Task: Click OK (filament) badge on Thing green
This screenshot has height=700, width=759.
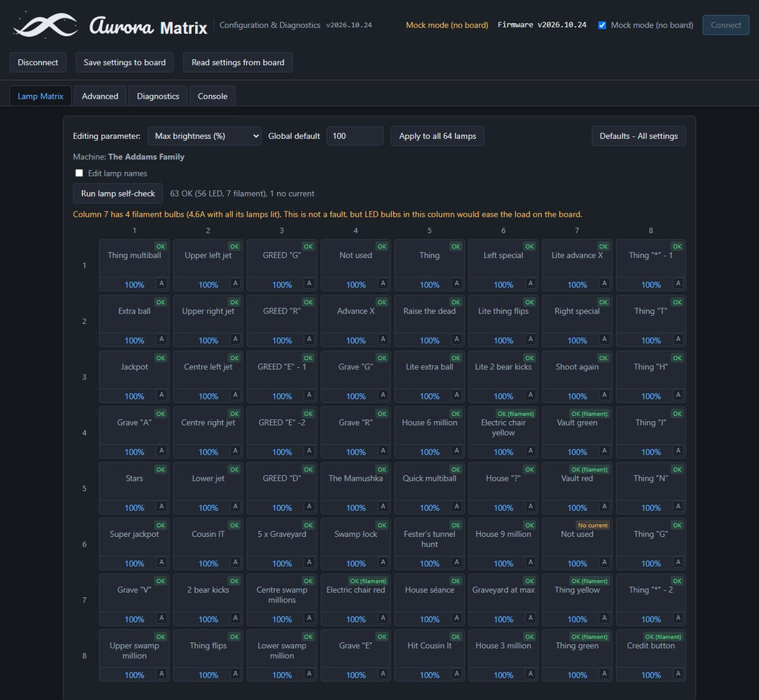Action: (589, 636)
